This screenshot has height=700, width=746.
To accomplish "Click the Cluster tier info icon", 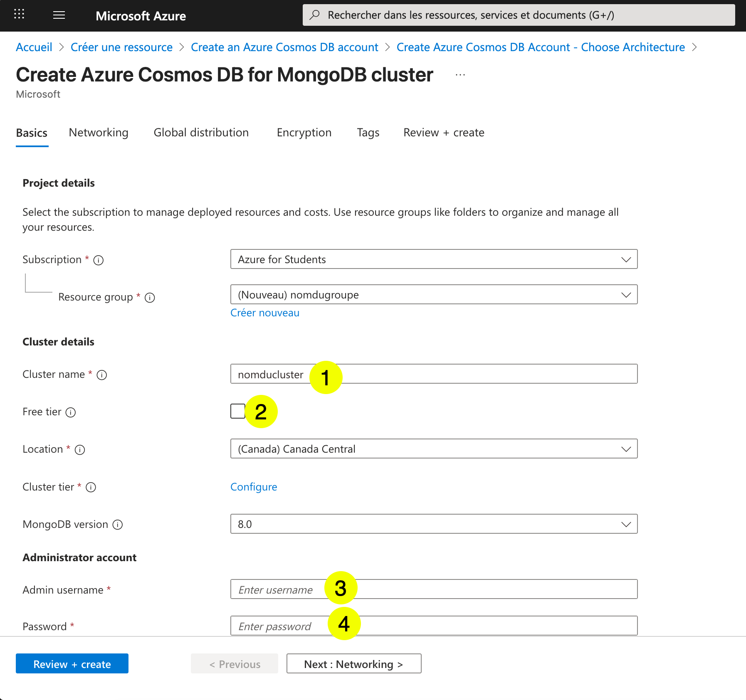I will [x=91, y=488].
